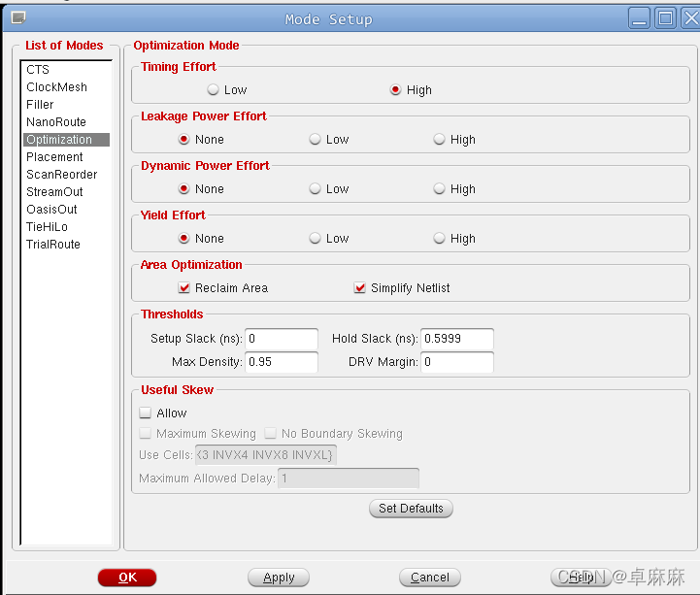Set Dynamic Power Effort to None
The image size is (700, 595).
183,189
